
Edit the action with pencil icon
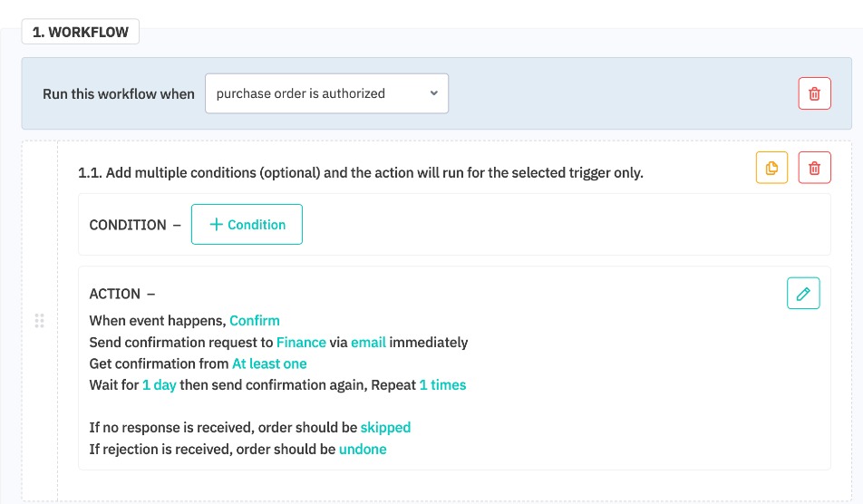[x=803, y=293]
